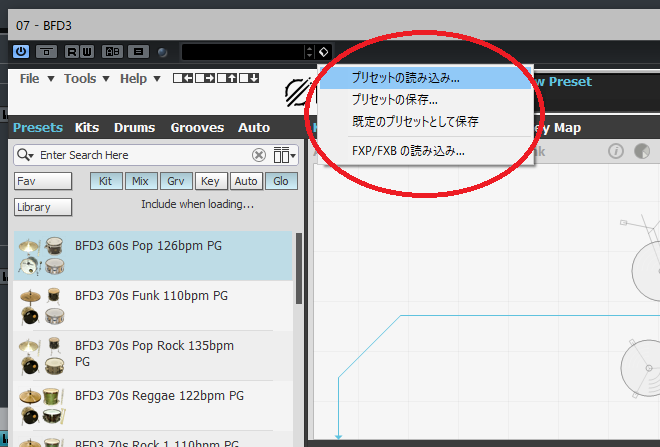
Task: Open the Fav filter dropdown
Action: click(43, 181)
